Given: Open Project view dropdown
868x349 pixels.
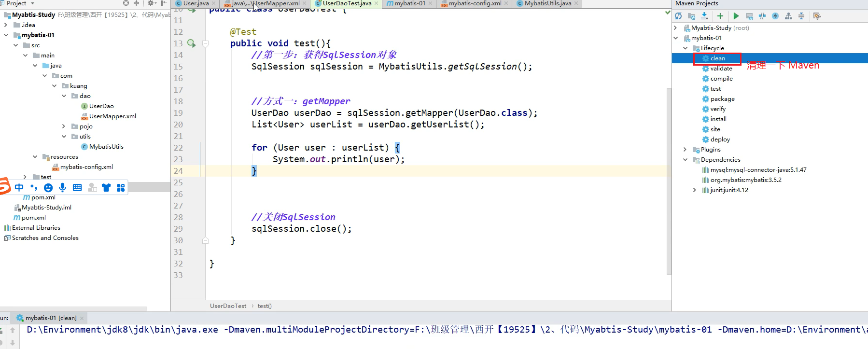Looking at the screenshot, I should 32,3.
